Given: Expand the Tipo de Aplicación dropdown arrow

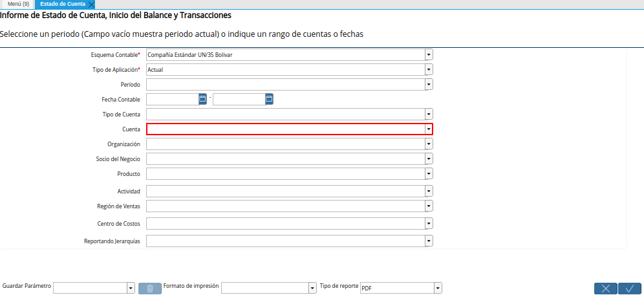Looking at the screenshot, I should 429,70.
